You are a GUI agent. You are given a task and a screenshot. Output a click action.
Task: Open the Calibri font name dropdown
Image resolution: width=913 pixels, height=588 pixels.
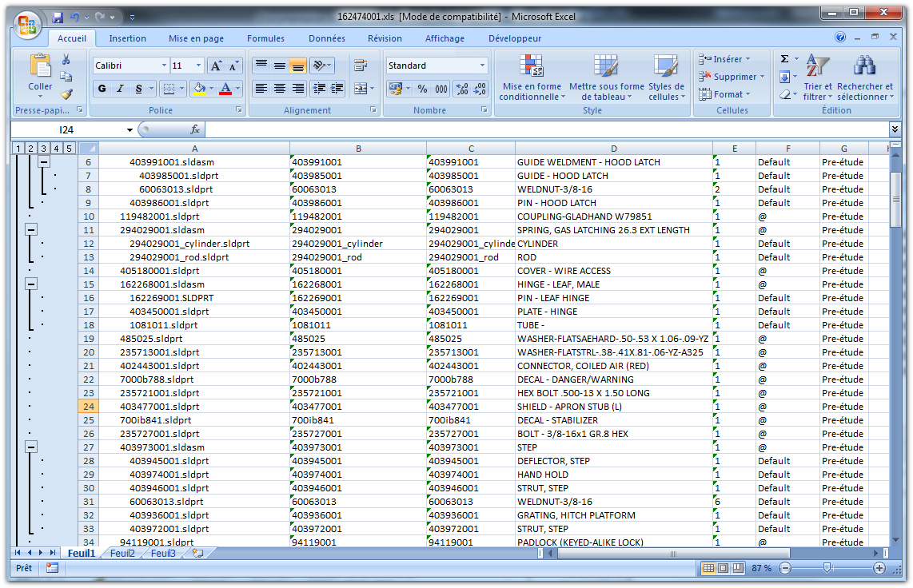coord(165,66)
